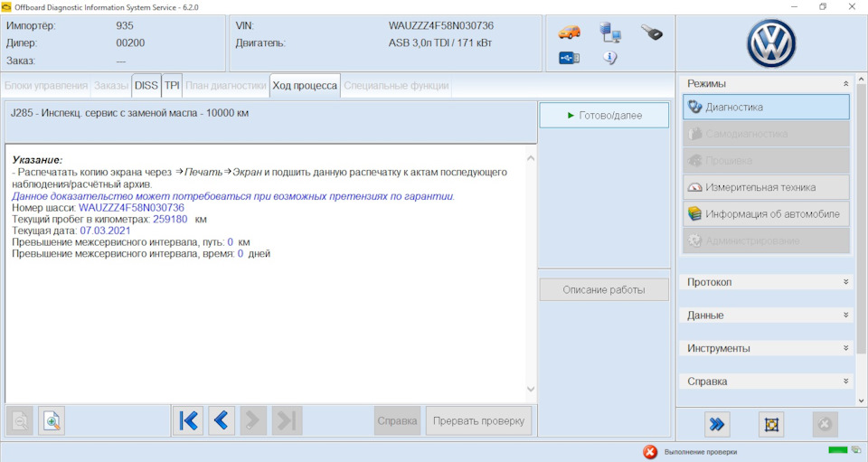This screenshot has height=462, width=868.
Task: Click engine value ASB 3,0л TDI / 171 кВт
Action: [440, 43]
